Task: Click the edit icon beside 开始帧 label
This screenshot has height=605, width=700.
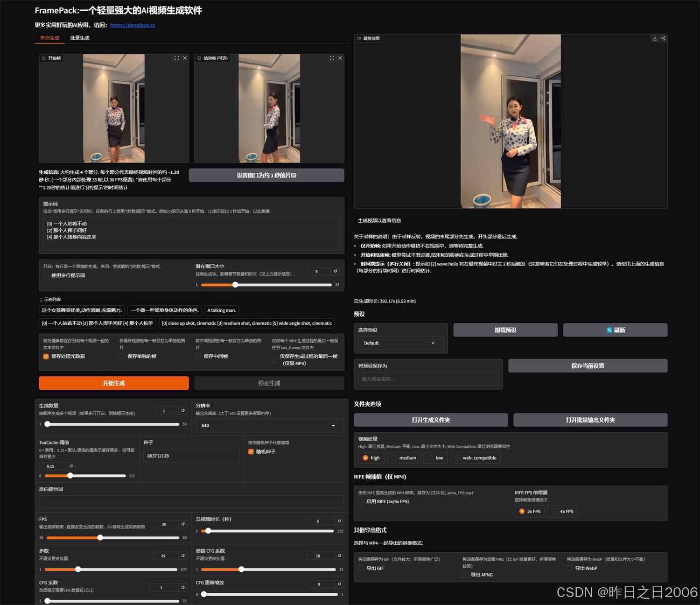Action: click(42, 58)
